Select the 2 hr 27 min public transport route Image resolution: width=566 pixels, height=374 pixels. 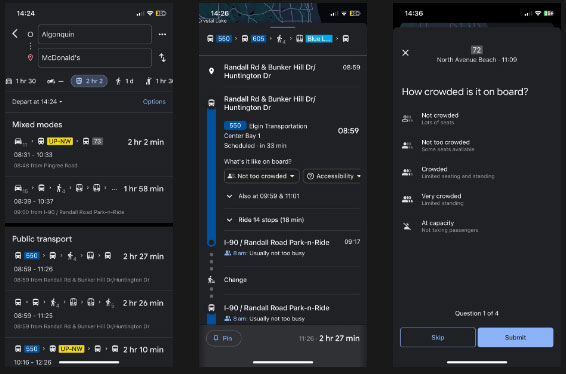coord(89,268)
